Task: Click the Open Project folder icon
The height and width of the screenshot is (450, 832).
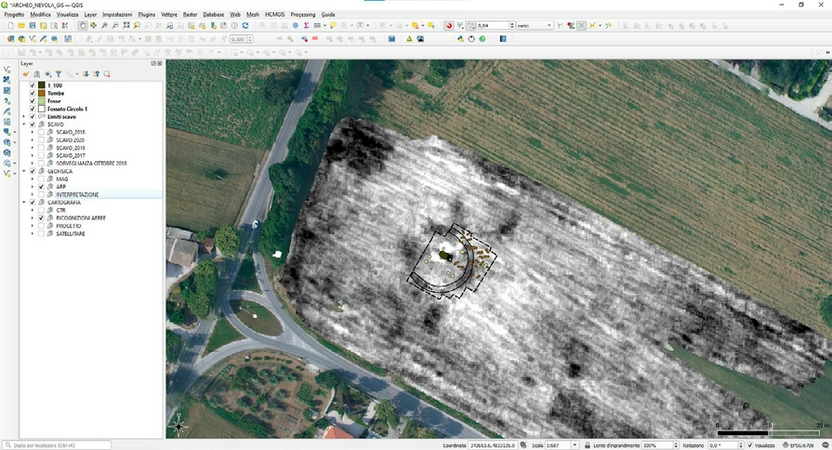Action: (x=20, y=25)
